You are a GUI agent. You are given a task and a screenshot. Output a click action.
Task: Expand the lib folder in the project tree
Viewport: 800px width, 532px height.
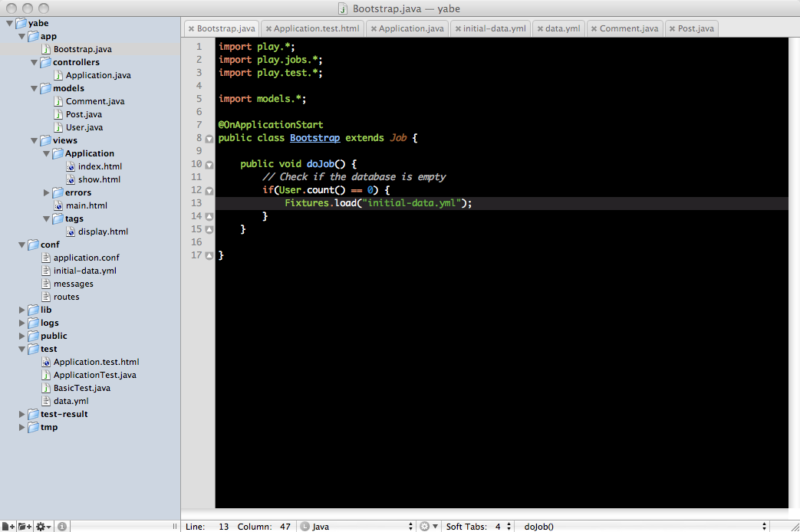(22, 310)
